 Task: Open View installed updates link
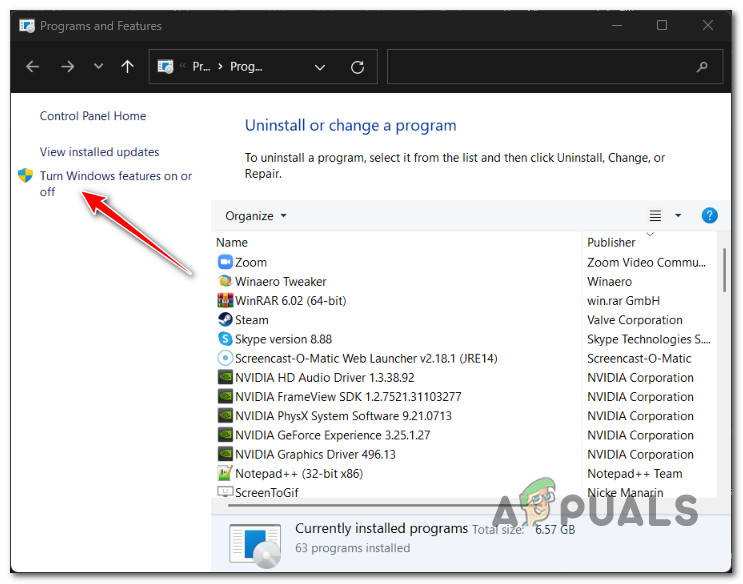100,152
